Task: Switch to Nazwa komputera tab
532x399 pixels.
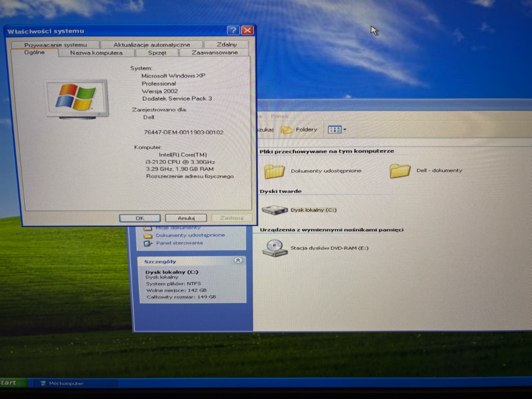Action: coord(96,52)
